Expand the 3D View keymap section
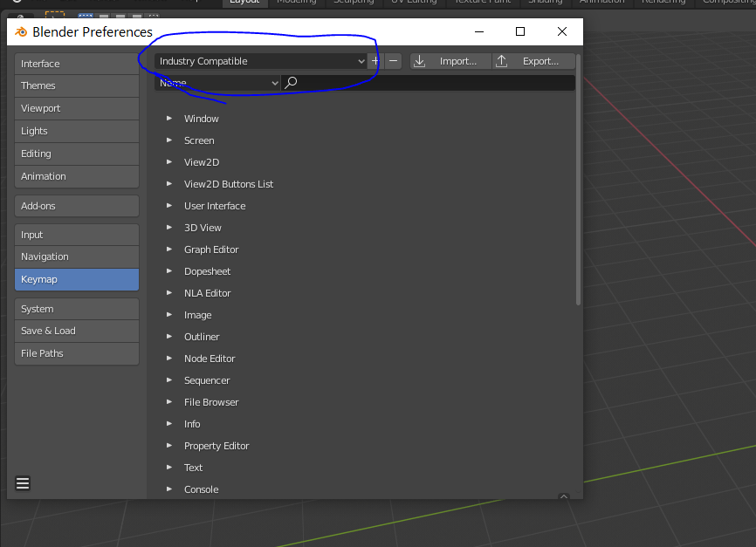The image size is (756, 547). 168,227
